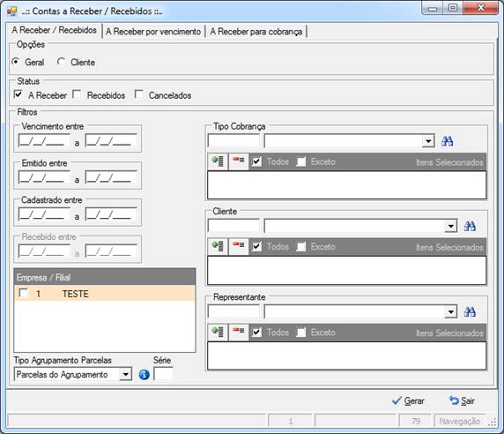Open A Receber por vencimento tab
This screenshot has height=434, width=504.
point(153,32)
